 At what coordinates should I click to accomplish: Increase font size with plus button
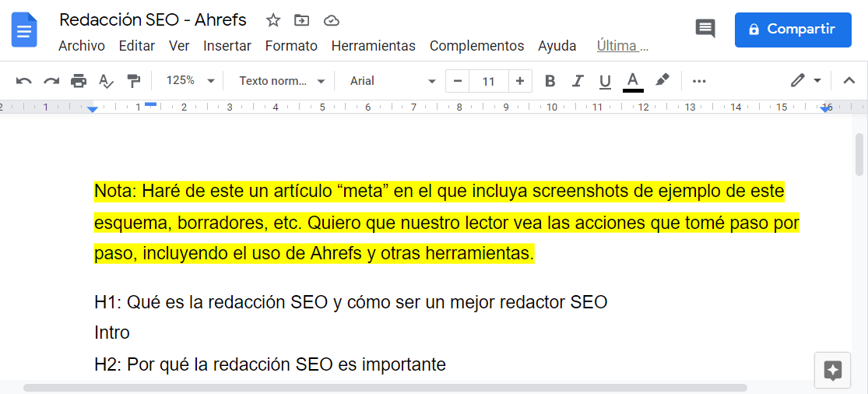[520, 81]
